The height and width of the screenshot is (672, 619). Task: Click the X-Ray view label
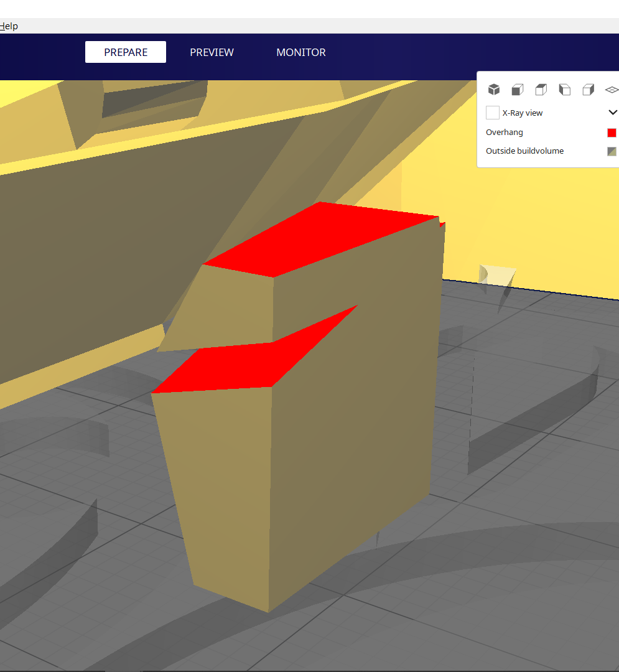pyautogui.click(x=522, y=113)
